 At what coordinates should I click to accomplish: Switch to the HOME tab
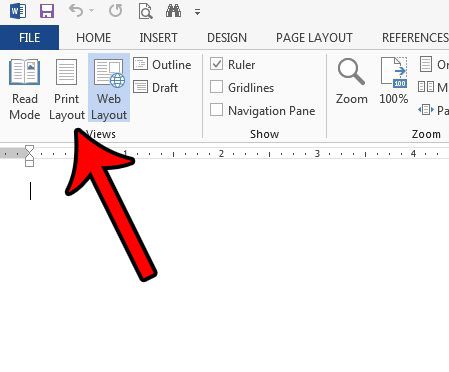pos(93,38)
